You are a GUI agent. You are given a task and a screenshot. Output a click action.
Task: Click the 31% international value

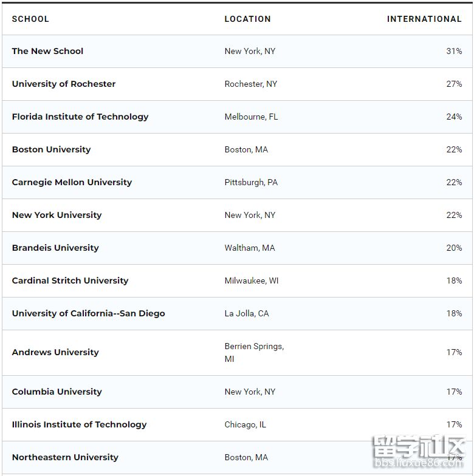tap(454, 51)
